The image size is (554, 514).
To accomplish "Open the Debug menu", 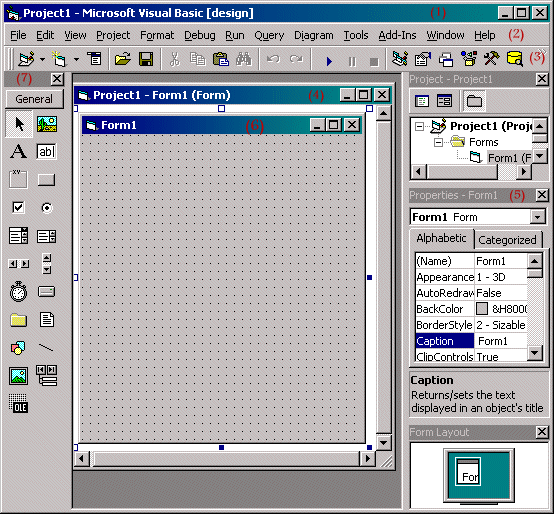I will [x=200, y=35].
